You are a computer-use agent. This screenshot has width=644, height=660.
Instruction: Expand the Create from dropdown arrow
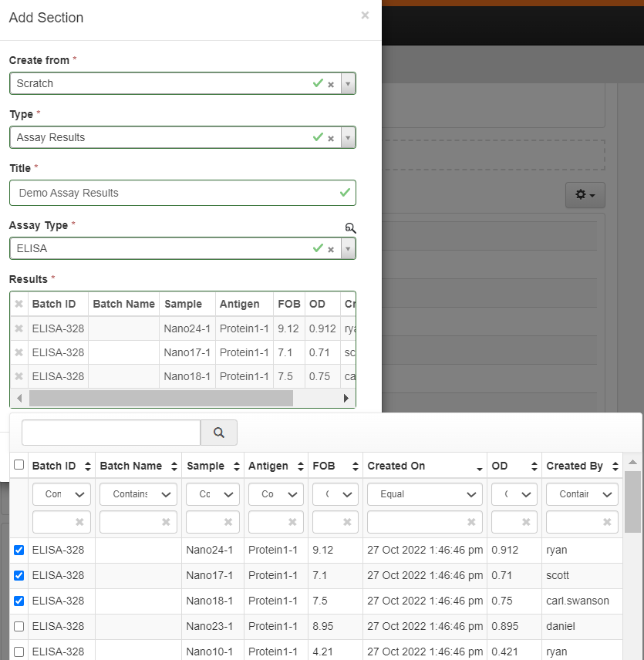click(348, 83)
